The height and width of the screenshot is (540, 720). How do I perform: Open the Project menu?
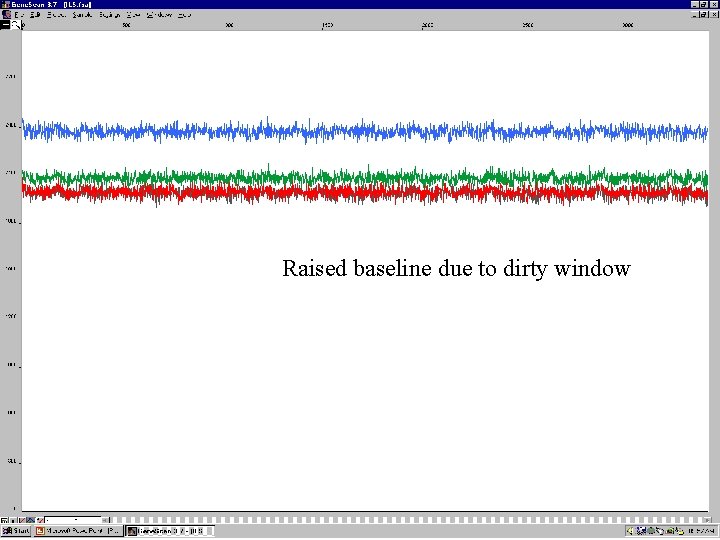click(56, 15)
